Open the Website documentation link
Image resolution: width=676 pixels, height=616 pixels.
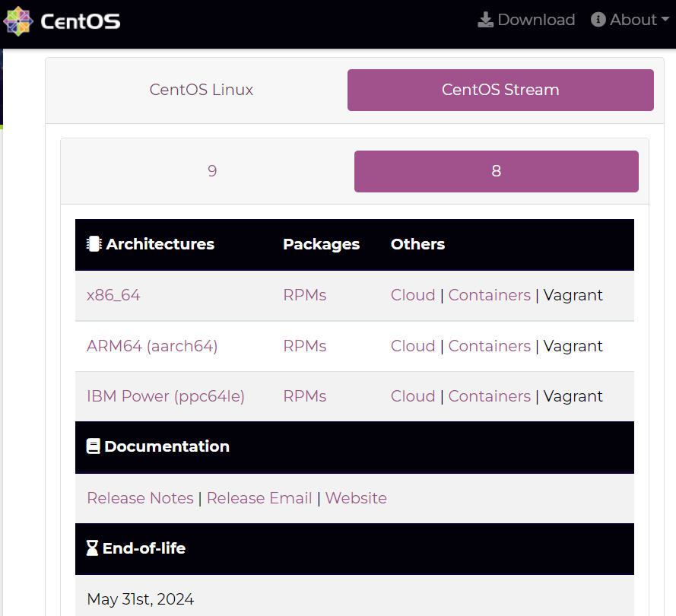[x=356, y=498]
